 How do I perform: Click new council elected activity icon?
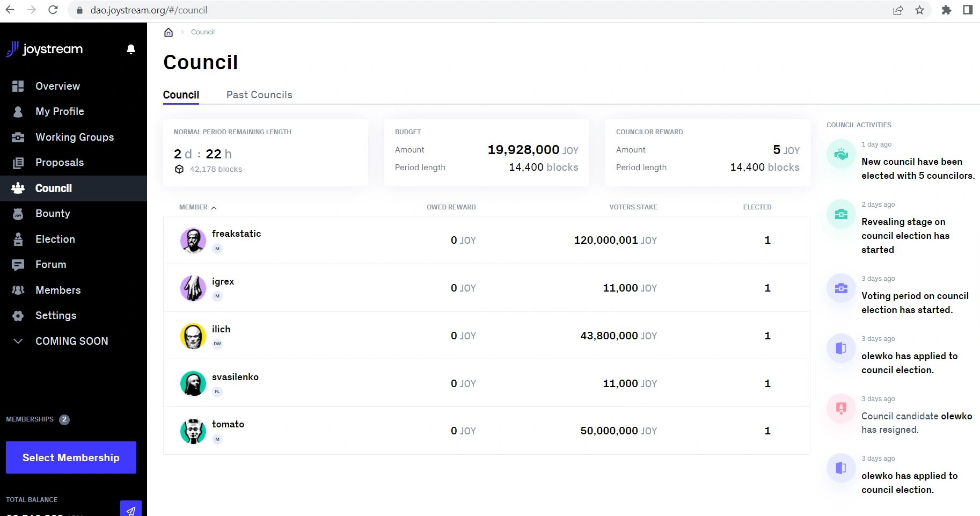[841, 154]
